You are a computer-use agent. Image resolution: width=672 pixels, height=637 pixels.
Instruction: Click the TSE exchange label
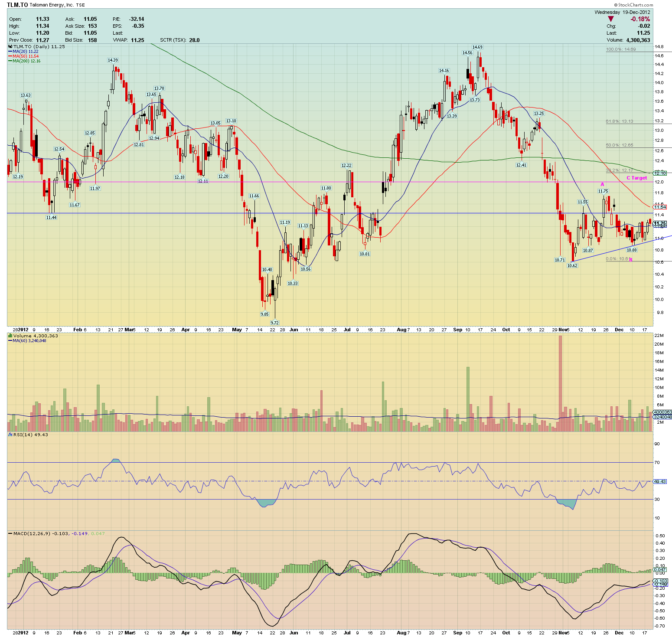pos(81,5)
